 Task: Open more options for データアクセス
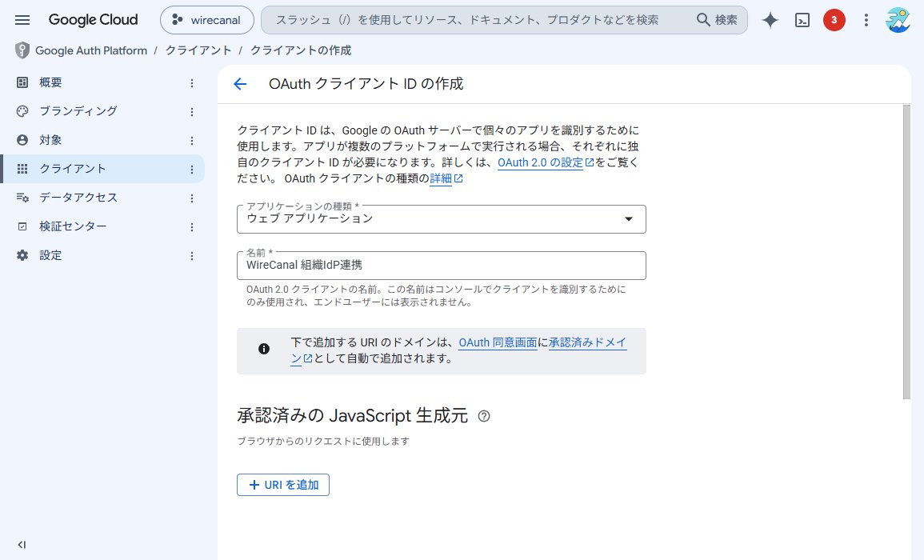pos(191,198)
